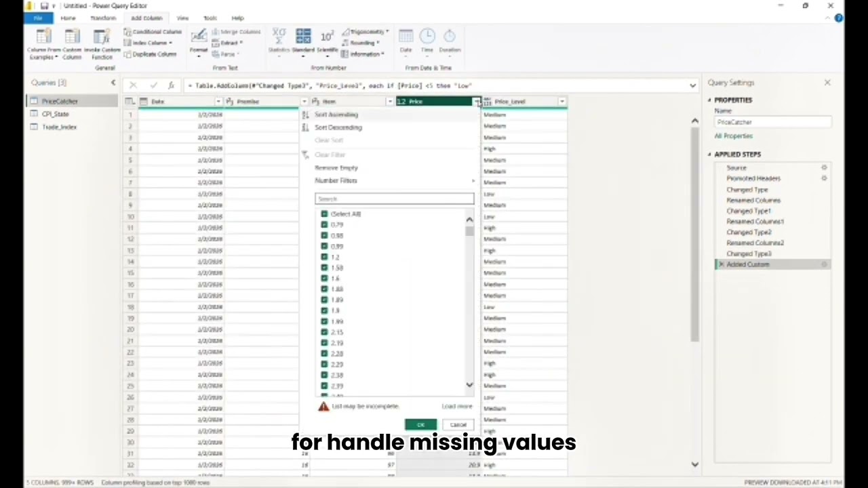This screenshot has height=488, width=868.
Task: Switch to the View tab
Action: [182, 18]
